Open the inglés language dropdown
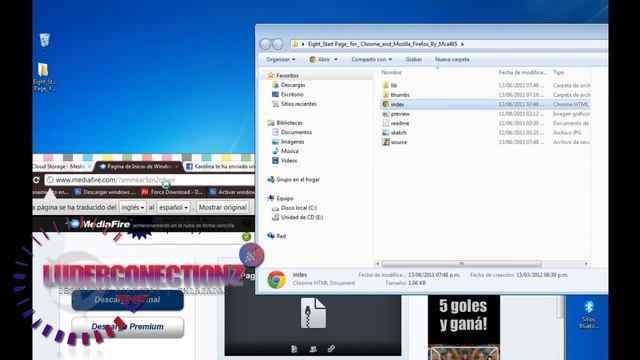 click(133, 207)
